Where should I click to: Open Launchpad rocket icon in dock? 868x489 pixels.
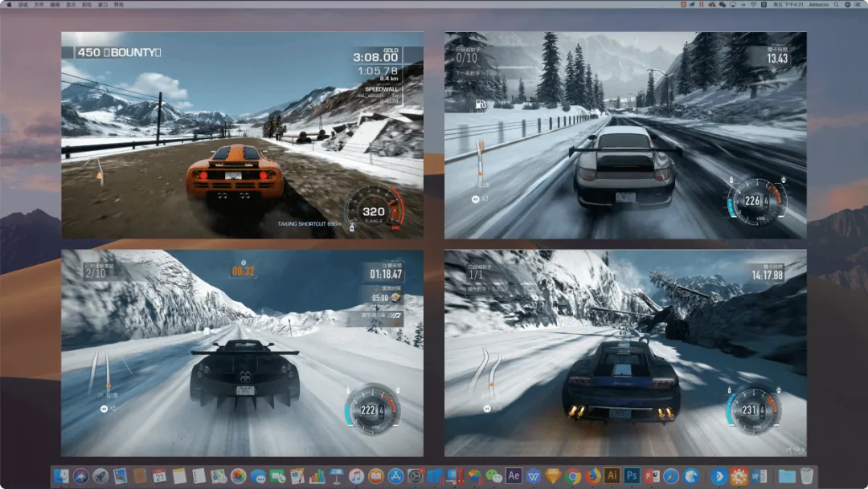pyautogui.click(x=100, y=475)
